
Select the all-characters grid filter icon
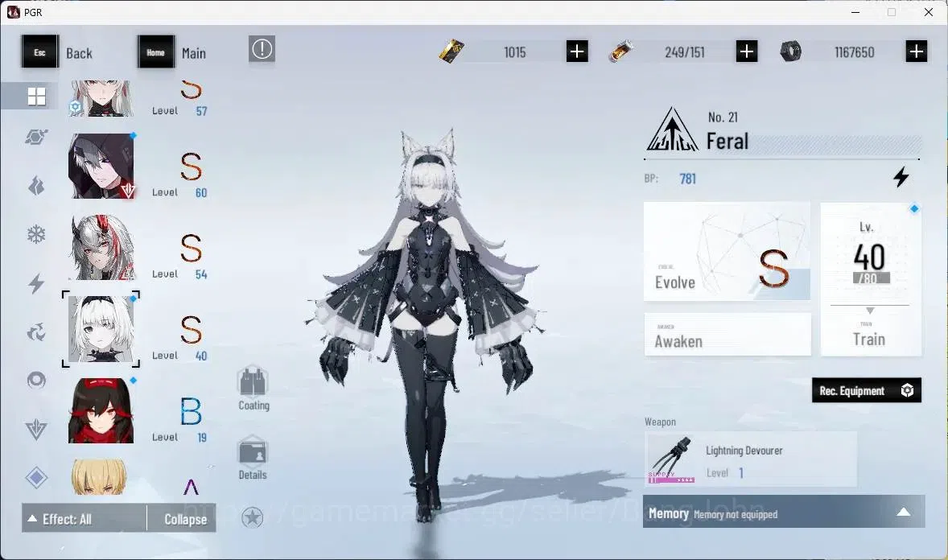coord(36,97)
